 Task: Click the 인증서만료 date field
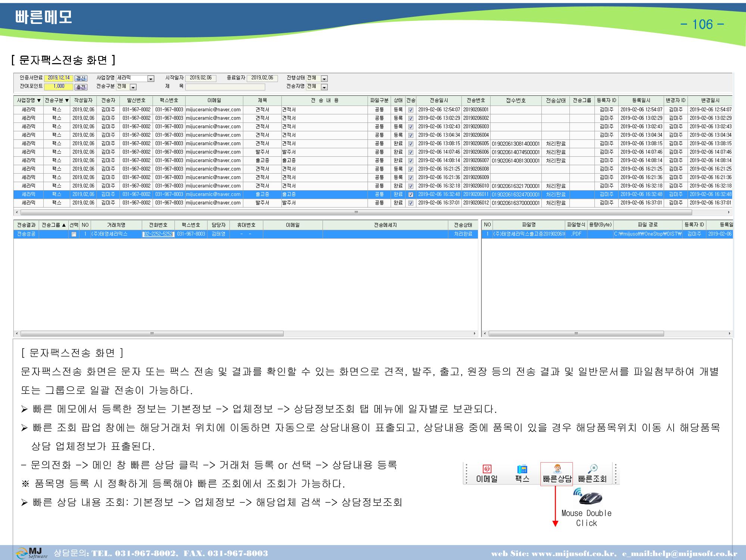point(59,78)
